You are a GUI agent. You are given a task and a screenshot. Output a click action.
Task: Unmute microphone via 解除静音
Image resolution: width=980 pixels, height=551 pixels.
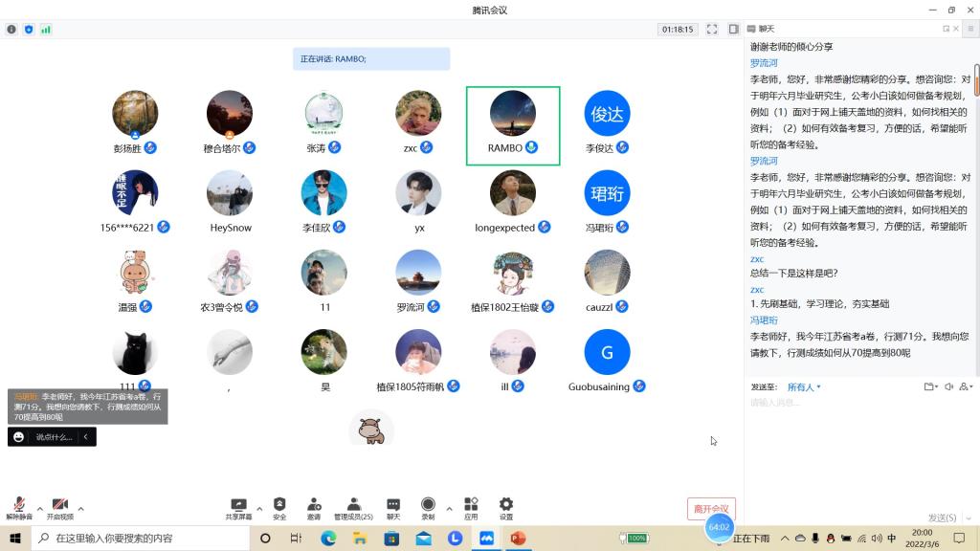[18, 508]
